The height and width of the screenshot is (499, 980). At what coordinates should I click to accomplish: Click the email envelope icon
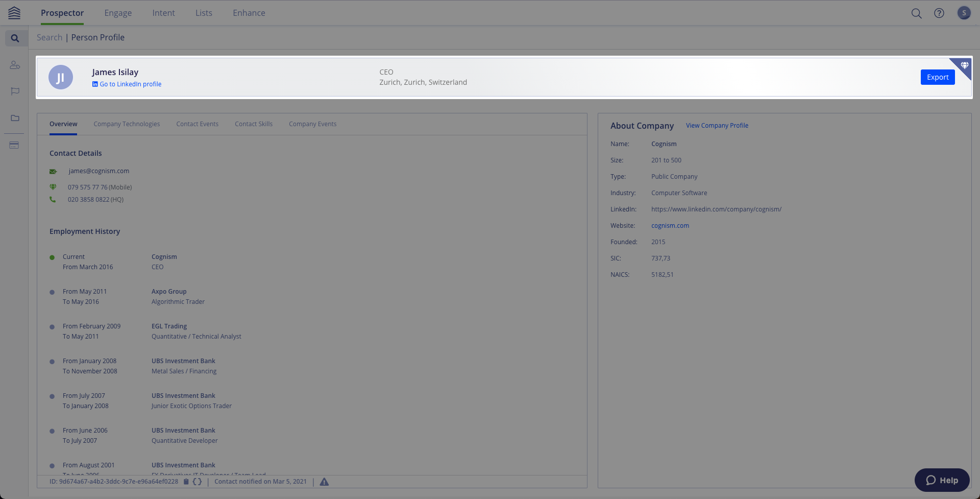(x=53, y=172)
